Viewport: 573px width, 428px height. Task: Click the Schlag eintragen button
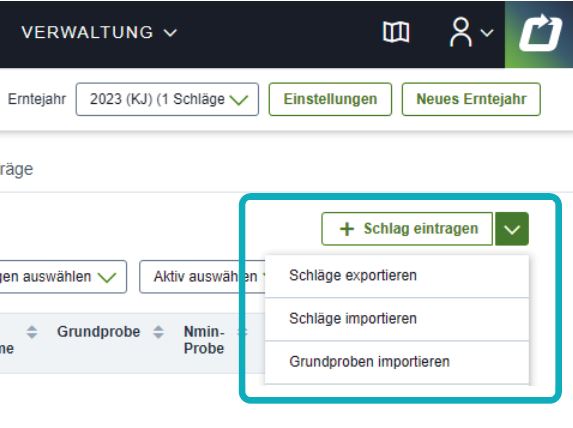click(407, 229)
